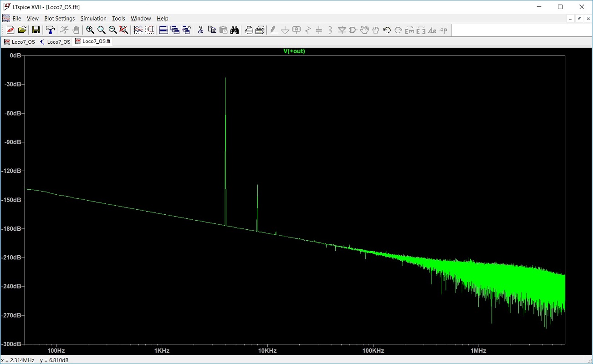Switch to Loco7_OS schematic tab
The width and height of the screenshot is (593, 364).
tap(55, 41)
